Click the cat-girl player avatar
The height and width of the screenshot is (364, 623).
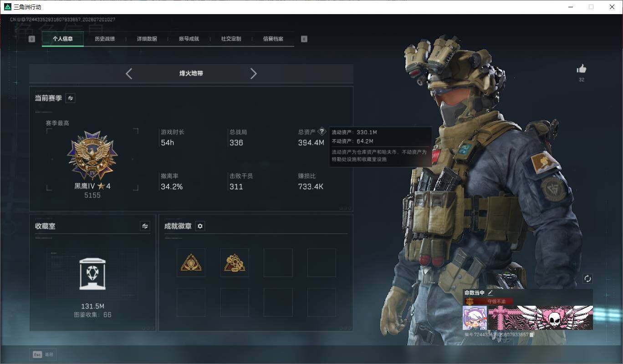pos(475,318)
